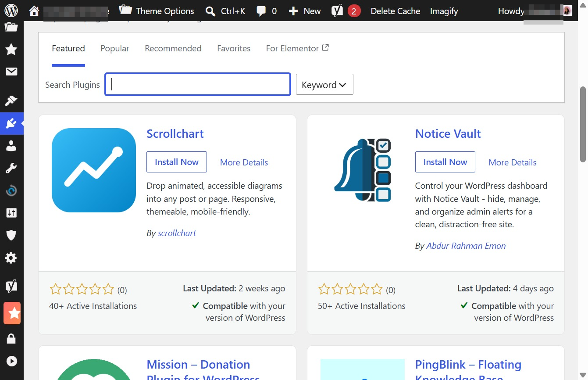Open the Ctrl+K search in admin bar
The image size is (588, 380).
225,11
